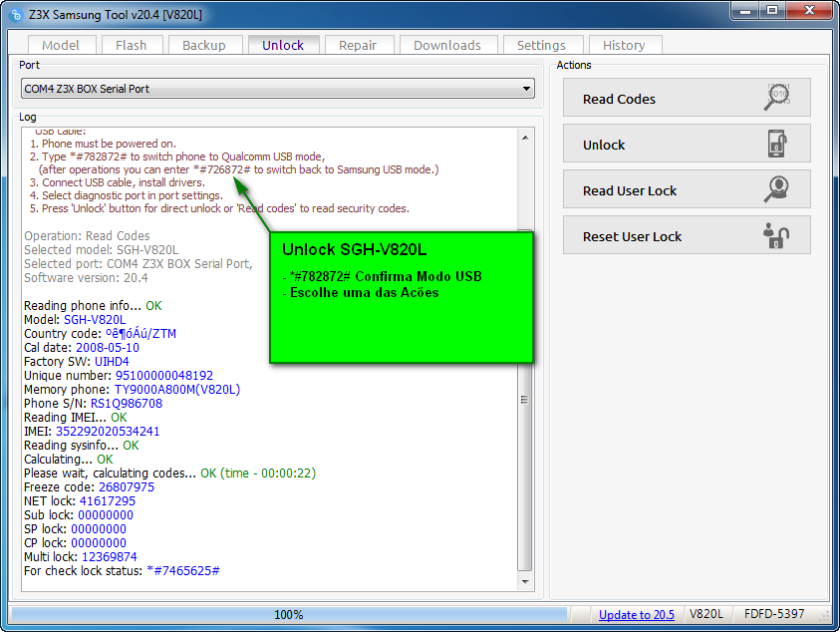840x632 pixels.
Task: Click the Freeze code 26807975
Action: (x=127, y=487)
